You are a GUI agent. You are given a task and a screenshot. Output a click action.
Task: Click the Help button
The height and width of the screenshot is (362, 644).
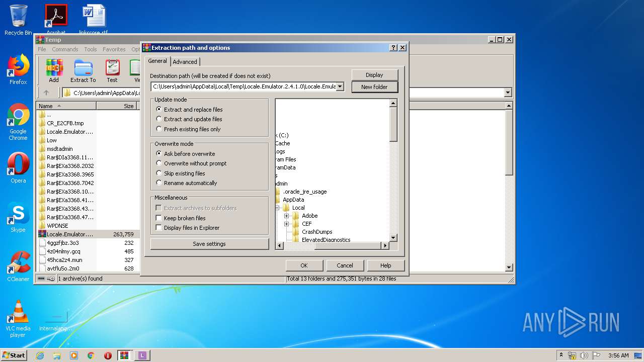click(x=385, y=265)
